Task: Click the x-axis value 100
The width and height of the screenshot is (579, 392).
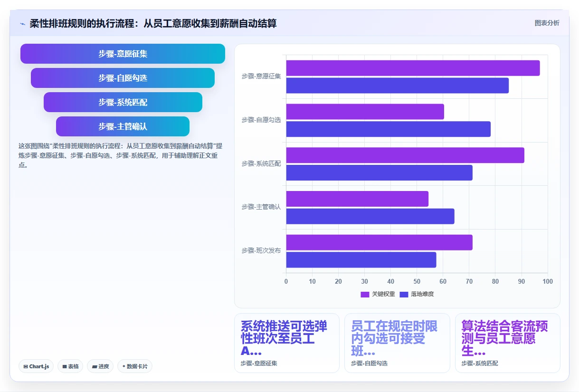Action: (548, 281)
